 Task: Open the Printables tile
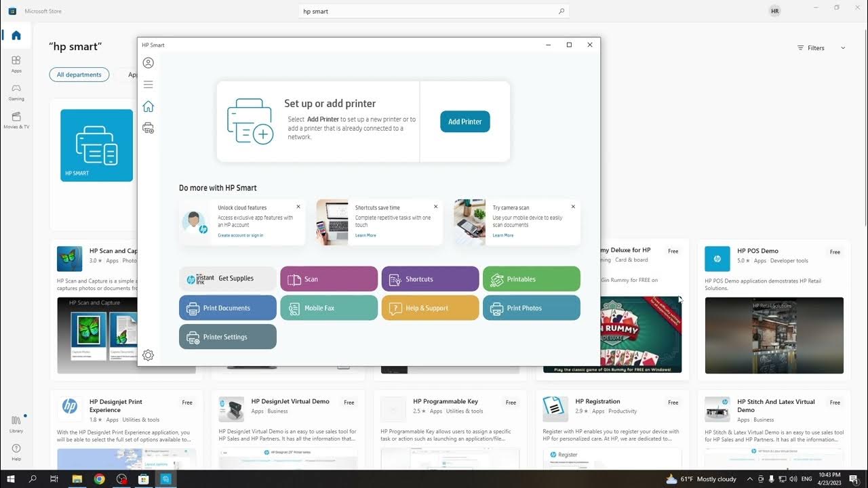click(x=532, y=279)
